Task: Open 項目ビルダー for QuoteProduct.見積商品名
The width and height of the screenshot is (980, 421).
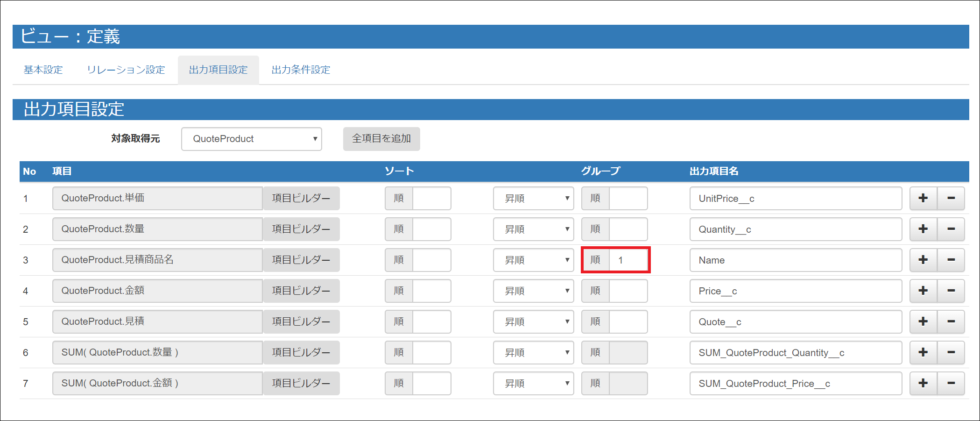Action: (301, 260)
